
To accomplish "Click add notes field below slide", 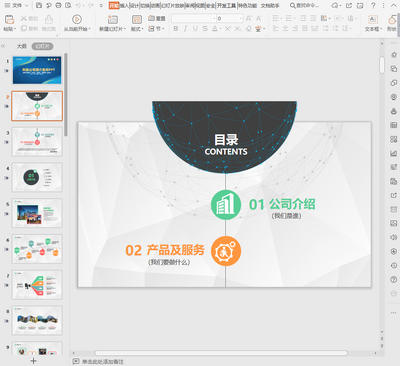I will (x=103, y=361).
